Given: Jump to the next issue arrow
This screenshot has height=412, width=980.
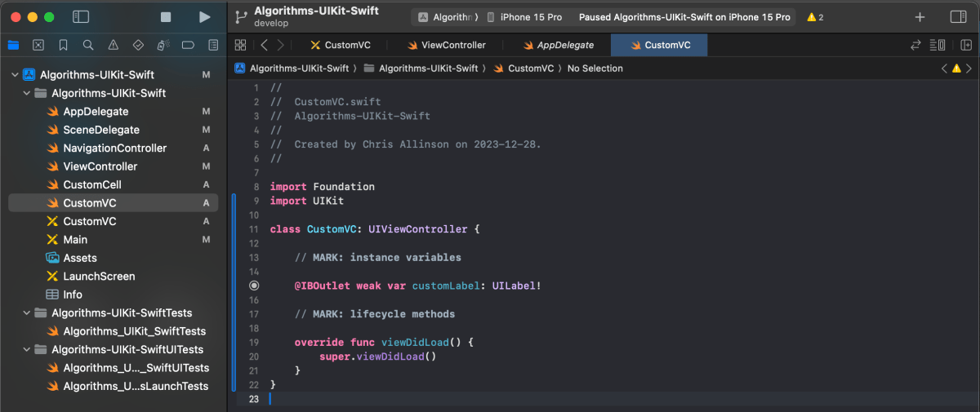Looking at the screenshot, I should pyautogui.click(x=968, y=69).
